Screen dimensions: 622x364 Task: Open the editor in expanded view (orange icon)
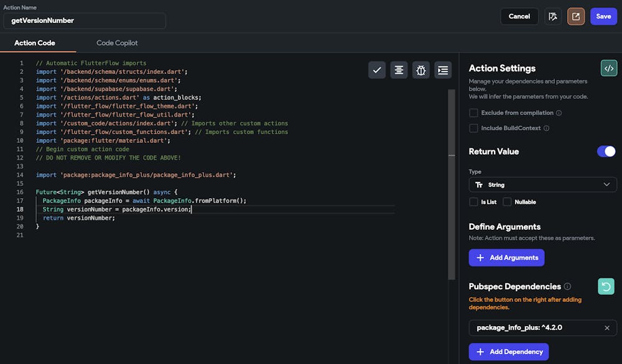[x=575, y=16]
